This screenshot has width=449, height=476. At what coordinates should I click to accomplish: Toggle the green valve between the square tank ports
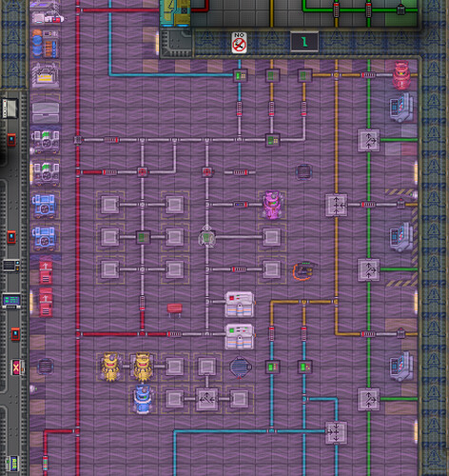coord(143,237)
